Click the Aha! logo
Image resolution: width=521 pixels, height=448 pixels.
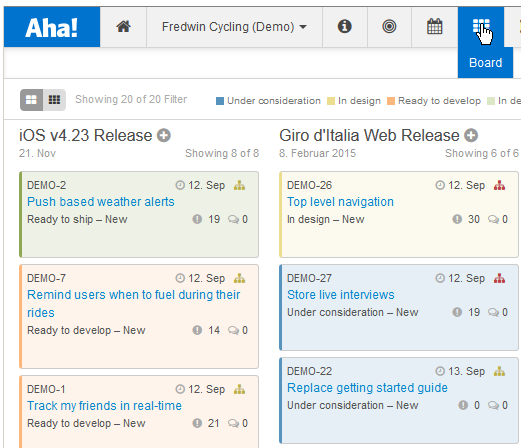(52, 27)
